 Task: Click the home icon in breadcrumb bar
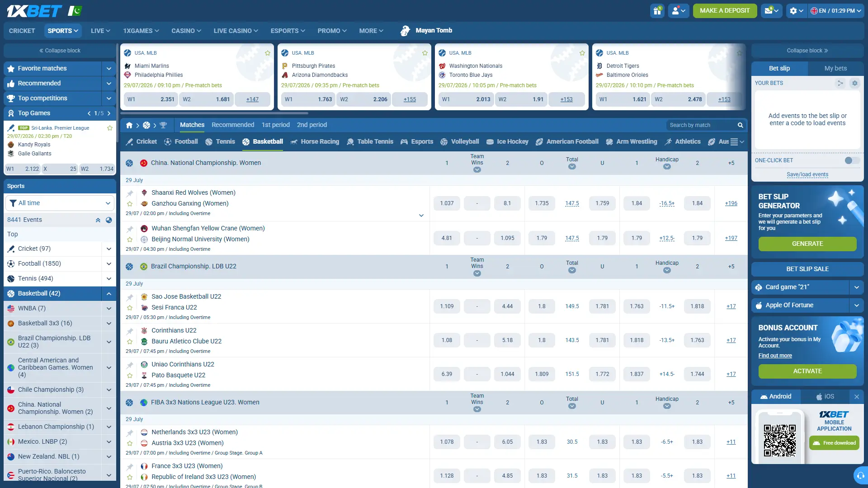[x=129, y=125]
